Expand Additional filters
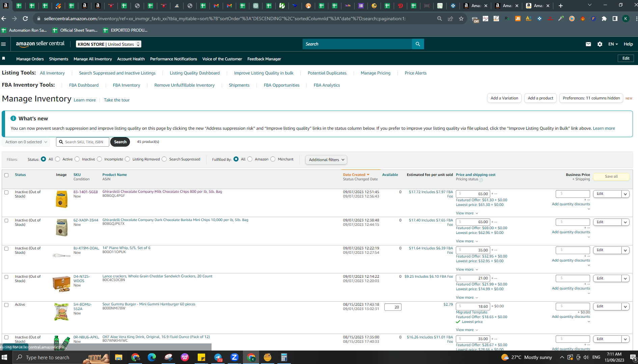The image size is (638, 364). point(326,160)
